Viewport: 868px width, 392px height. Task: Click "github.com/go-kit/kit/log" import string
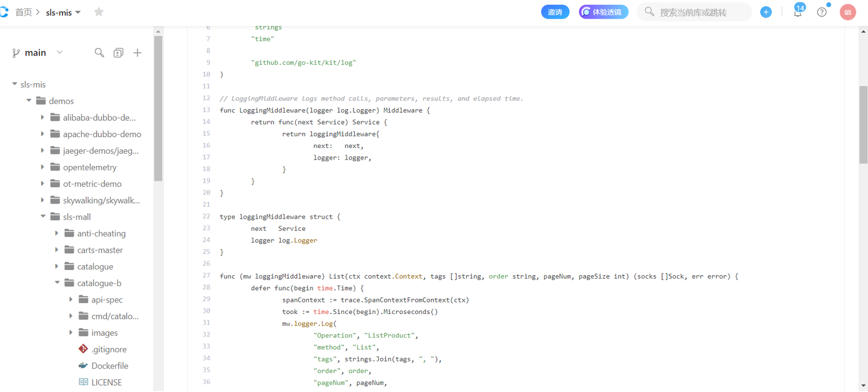303,62
